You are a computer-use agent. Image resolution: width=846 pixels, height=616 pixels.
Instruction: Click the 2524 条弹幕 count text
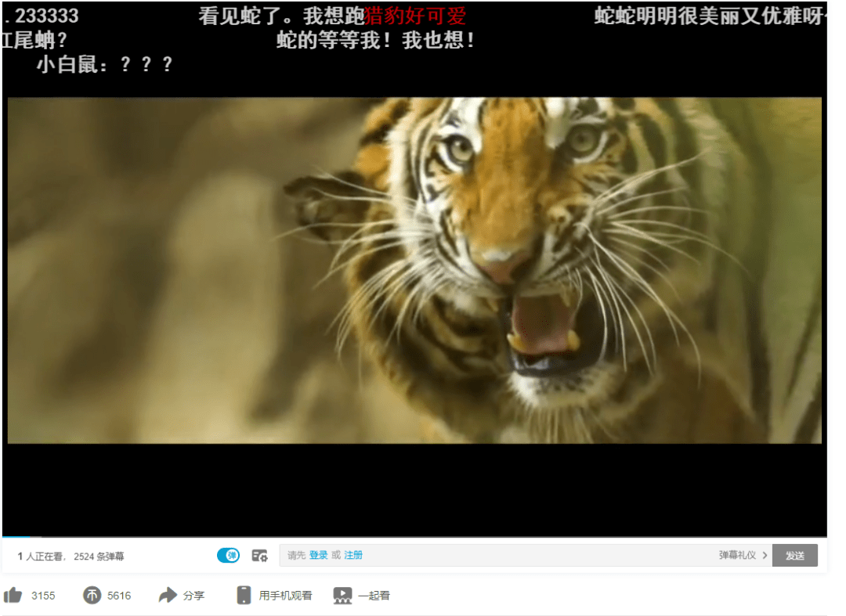99,557
